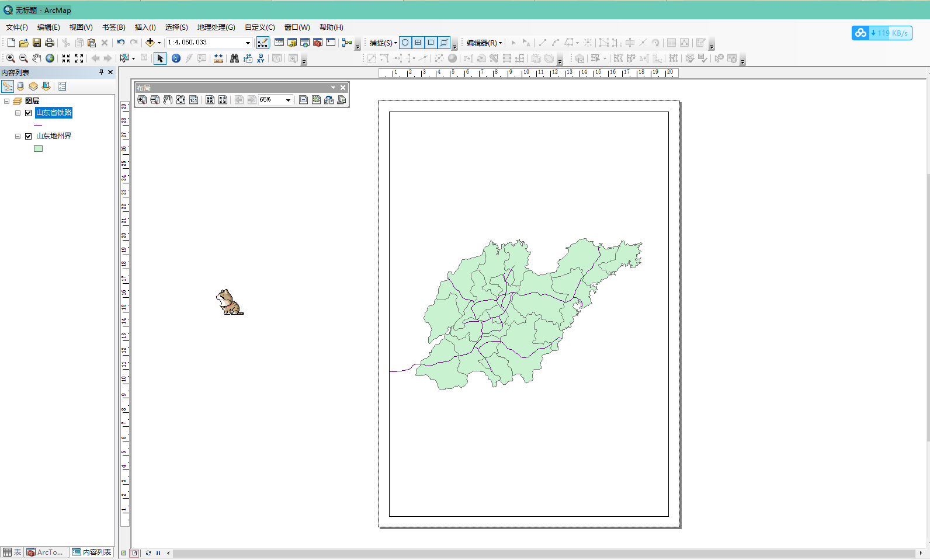Viewport: 930px width, 560px height.
Task: Open the 书签(B) menu
Action: click(x=113, y=27)
